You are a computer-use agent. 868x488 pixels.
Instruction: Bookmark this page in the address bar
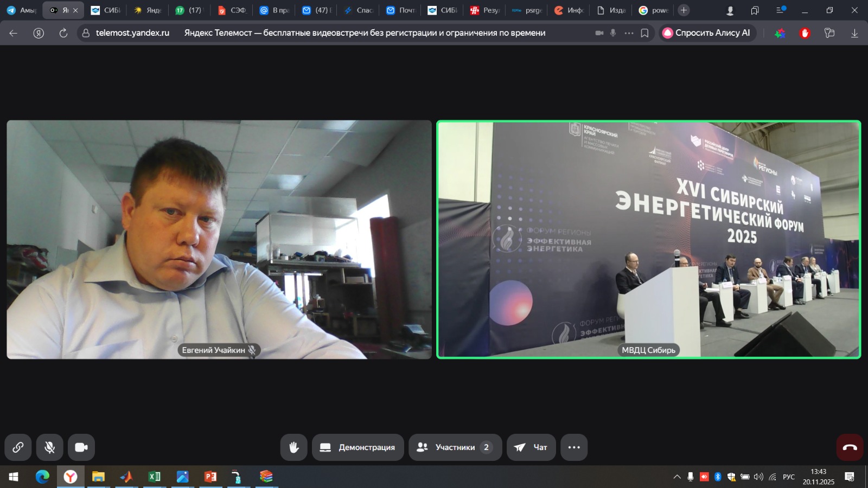(x=644, y=33)
